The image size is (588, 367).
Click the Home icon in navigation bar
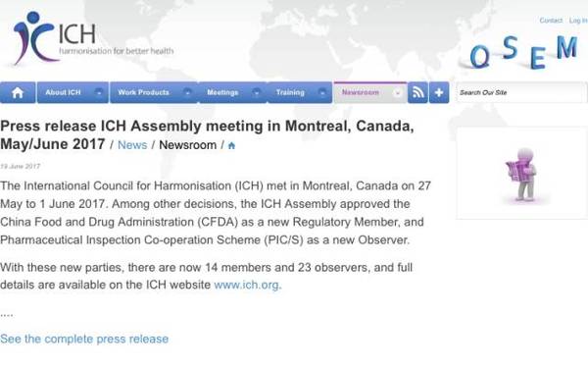click(x=18, y=92)
